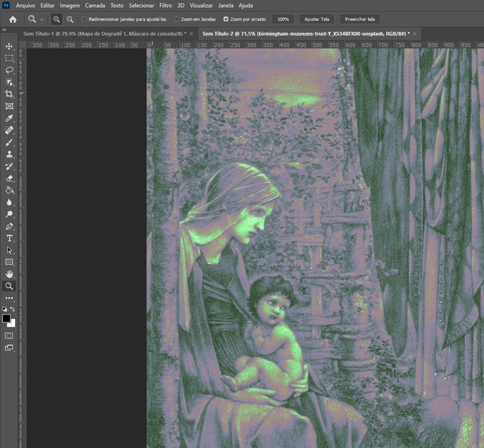Select the Clone Stamp tool
Screen dimensions: 484x448
pyautogui.click(x=9, y=154)
